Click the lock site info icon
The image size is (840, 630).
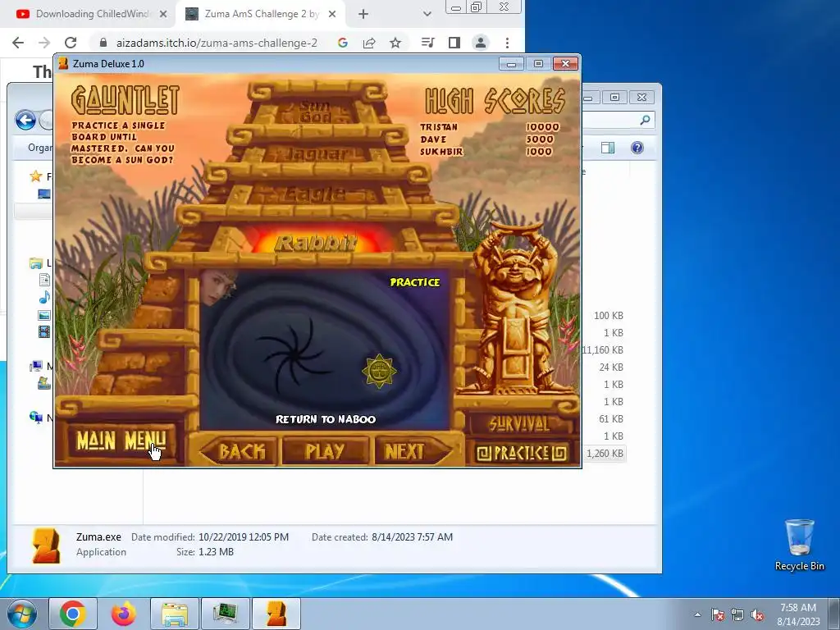click(x=103, y=43)
